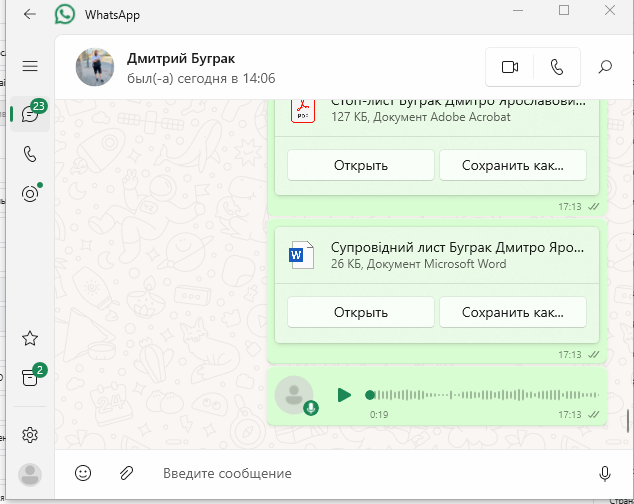Click the Word file icon of Супровідний лист
The width and height of the screenshot is (634, 504).
(x=302, y=255)
